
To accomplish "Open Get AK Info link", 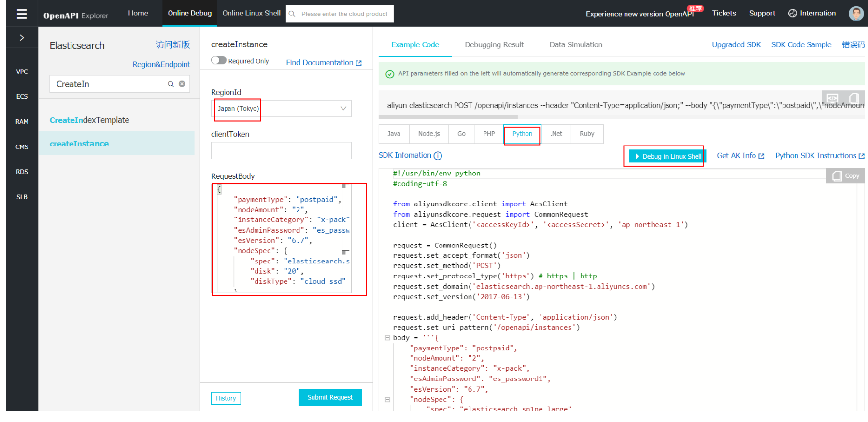I will click(736, 156).
